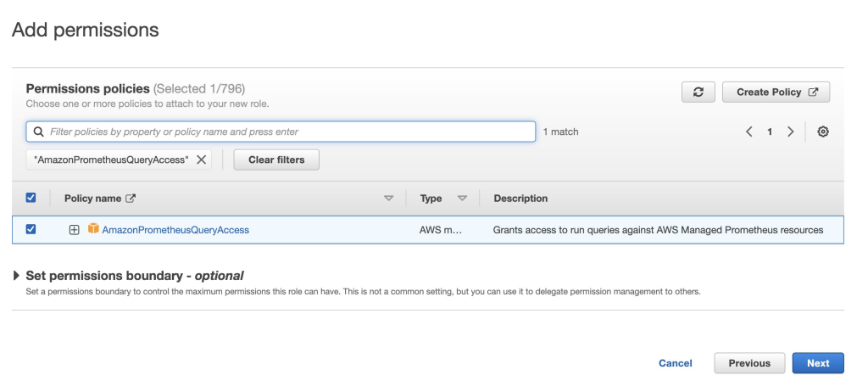868x381 pixels.
Task: Click the Description column header
Action: [521, 199]
